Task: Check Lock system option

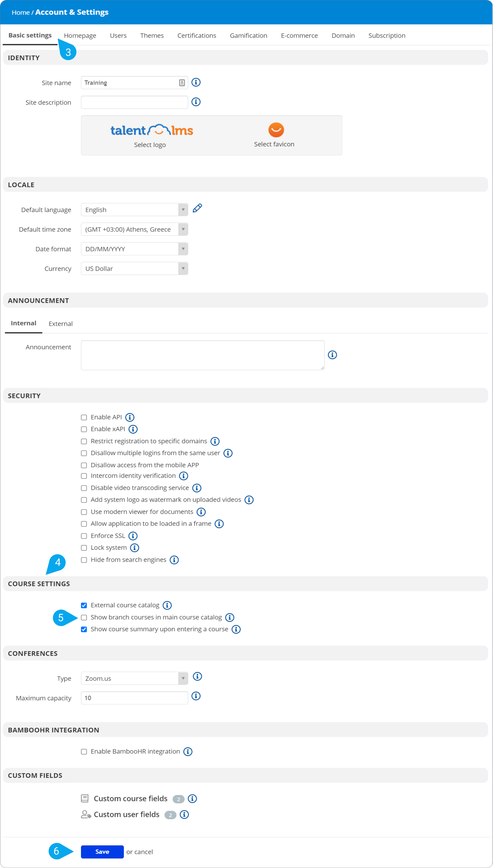Action: tap(84, 548)
